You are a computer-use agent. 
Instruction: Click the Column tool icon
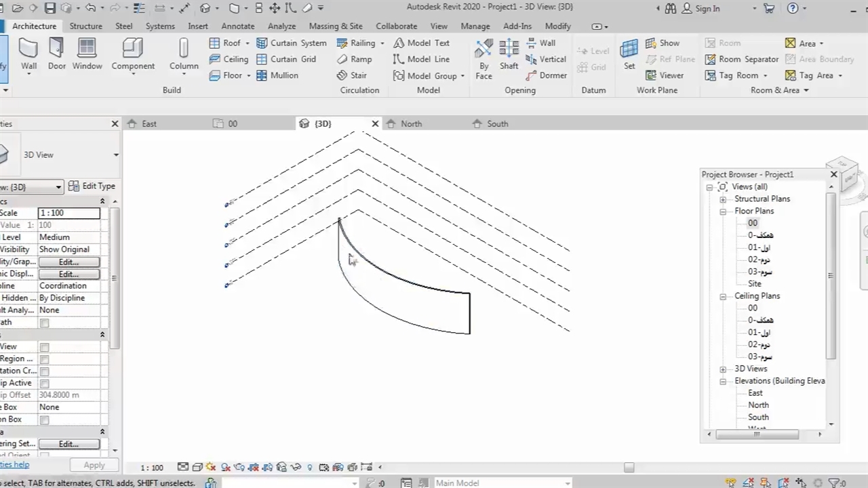pos(184,49)
